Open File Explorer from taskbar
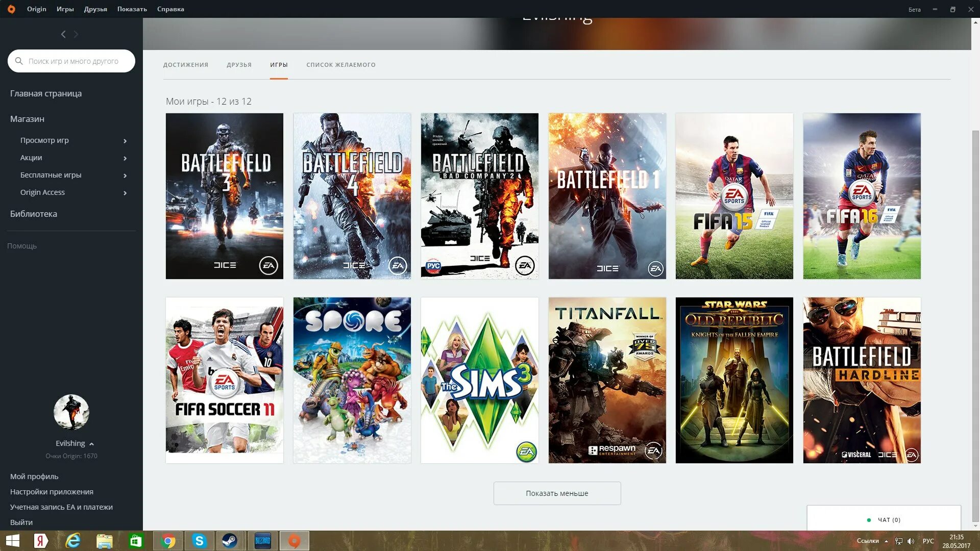This screenshot has width=980, height=551. 104,541
